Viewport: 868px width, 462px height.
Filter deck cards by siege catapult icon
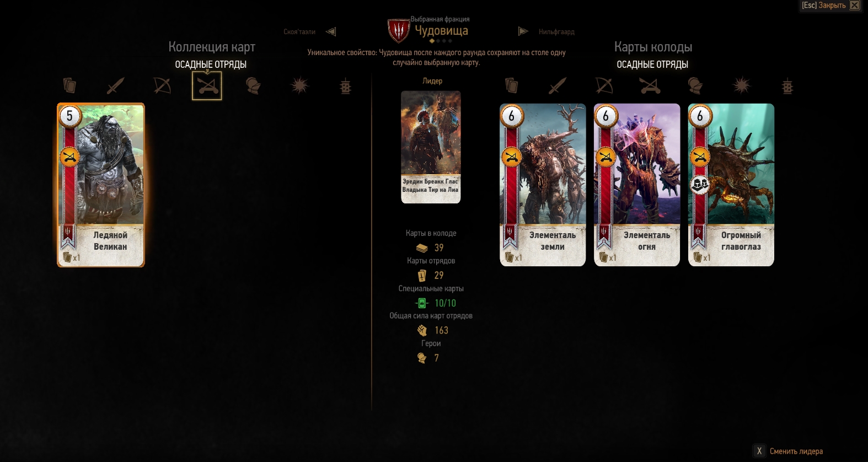pos(650,86)
